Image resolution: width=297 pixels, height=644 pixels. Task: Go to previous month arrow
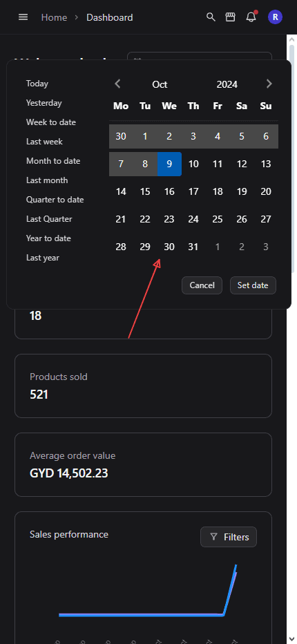coord(117,84)
